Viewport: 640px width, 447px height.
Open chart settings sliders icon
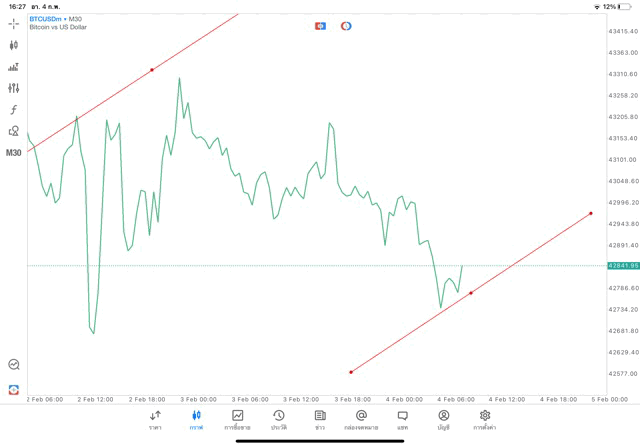tap(14, 88)
